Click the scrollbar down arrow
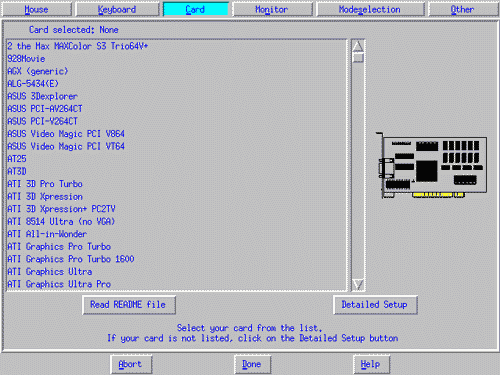The width and height of the screenshot is (500, 375). (x=358, y=285)
